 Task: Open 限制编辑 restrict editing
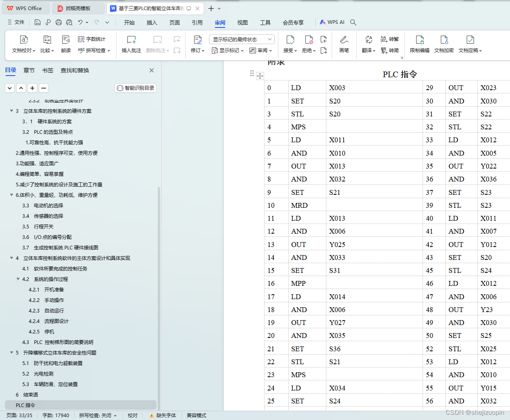(420, 44)
